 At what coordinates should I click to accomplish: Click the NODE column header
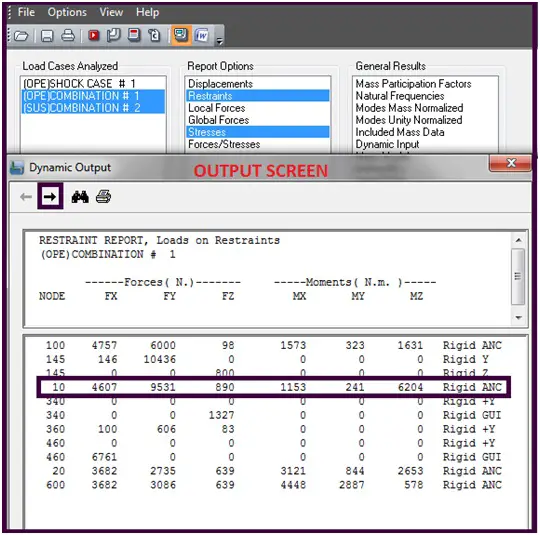52,296
